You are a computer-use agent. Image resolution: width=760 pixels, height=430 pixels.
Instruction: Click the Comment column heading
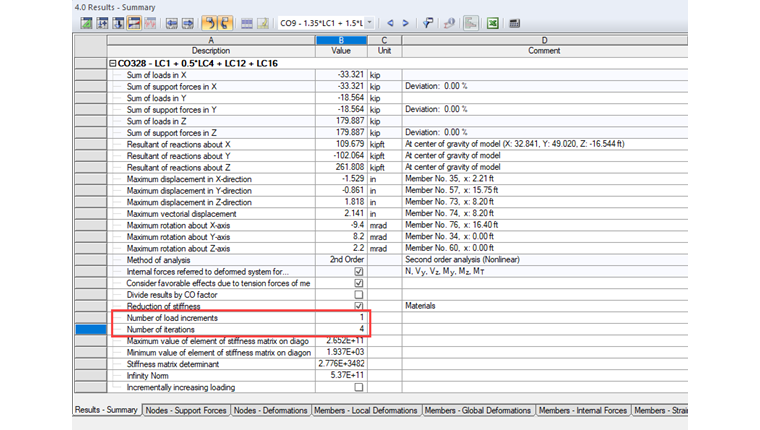coord(544,51)
